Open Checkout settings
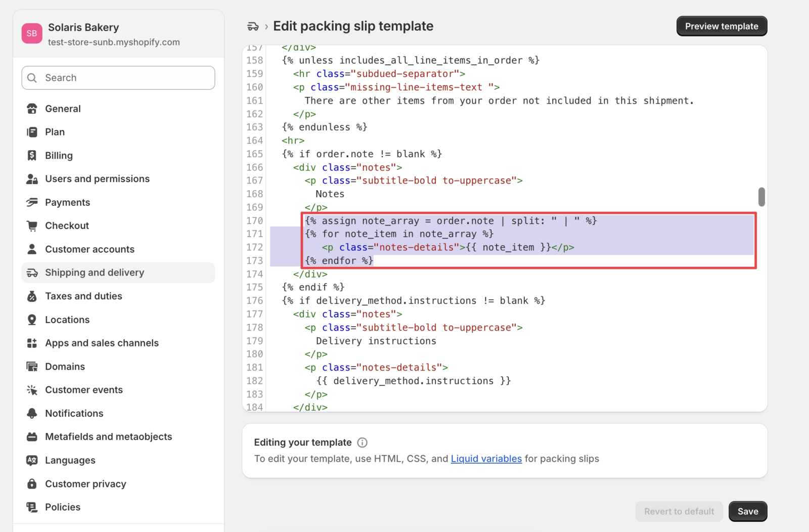The width and height of the screenshot is (809, 532). pyautogui.click(x=118, y=226)
